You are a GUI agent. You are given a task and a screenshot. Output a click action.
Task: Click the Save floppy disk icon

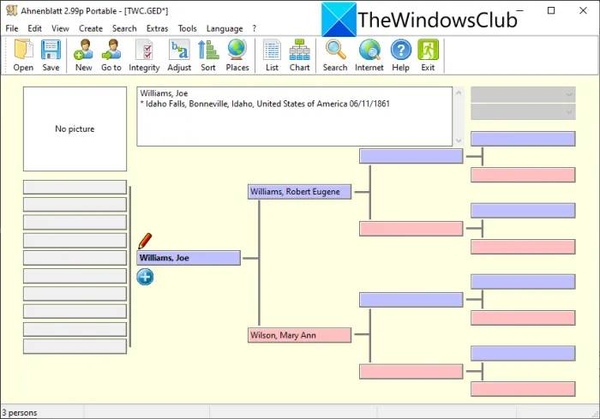tap(51, 50)
